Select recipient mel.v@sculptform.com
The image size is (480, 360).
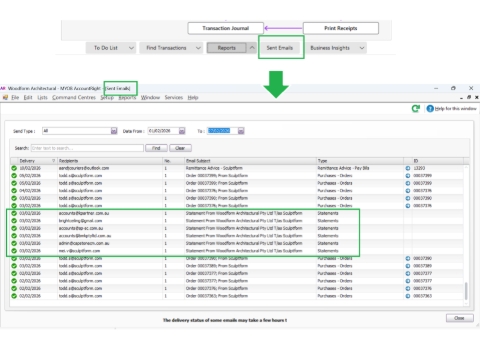(79, 251)
